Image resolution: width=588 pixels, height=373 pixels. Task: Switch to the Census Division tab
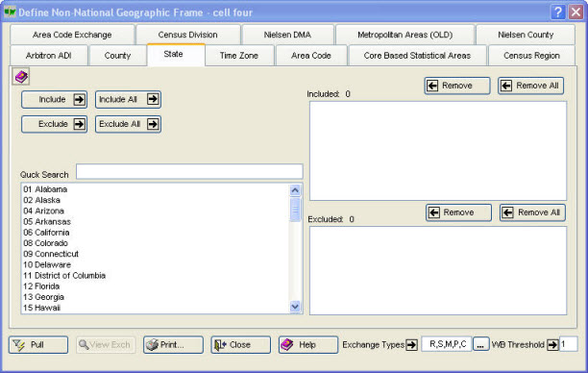point(188,35)
